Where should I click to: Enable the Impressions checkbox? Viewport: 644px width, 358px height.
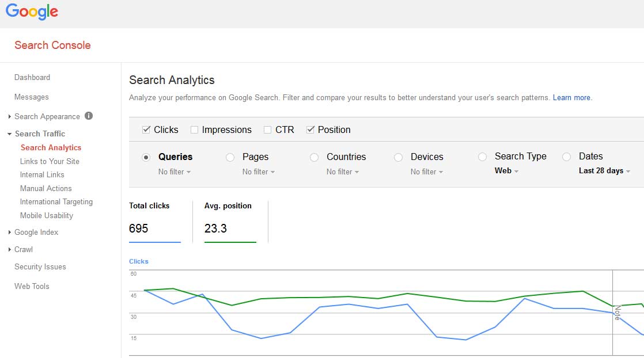click(x=194, y=130)
